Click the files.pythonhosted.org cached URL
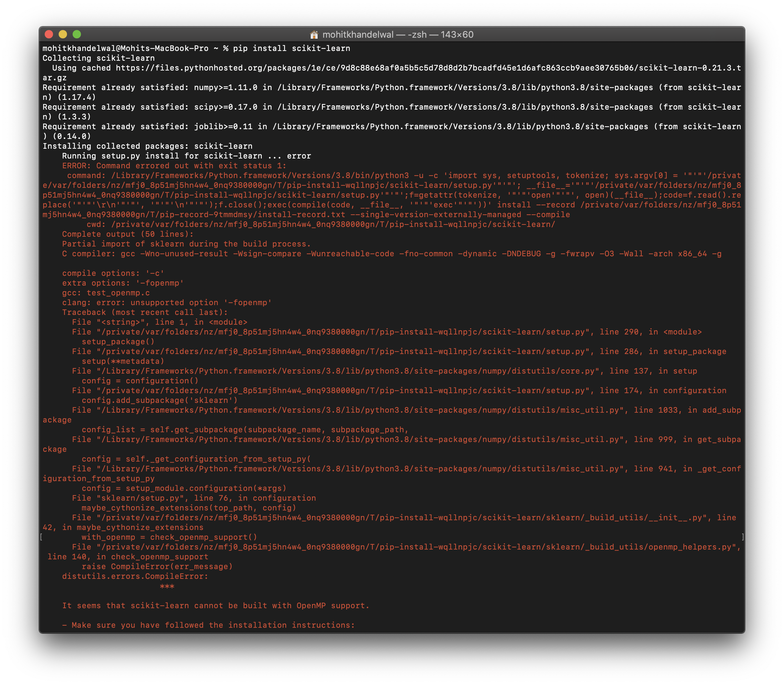Viewport: 784px width, 685px height. click(391, 73)
